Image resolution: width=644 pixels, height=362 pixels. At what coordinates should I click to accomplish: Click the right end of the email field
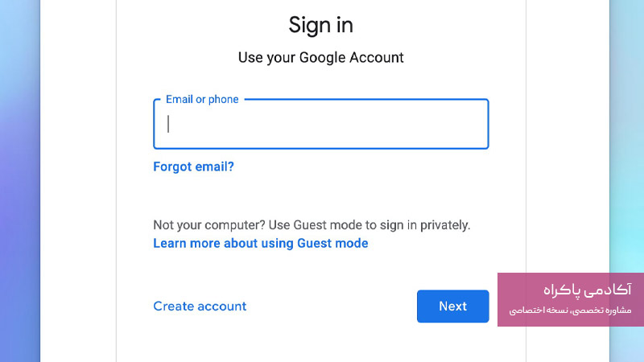point(475,124)
